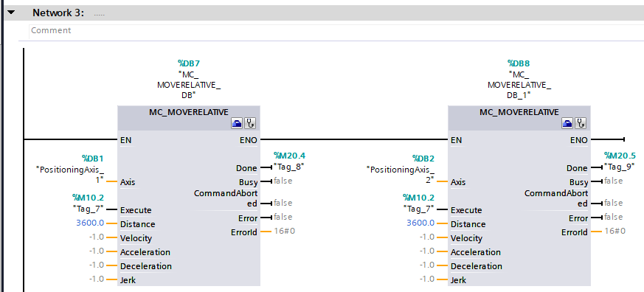Select the %DB7 instance address label
This screenshot has width=644, height=292.
pos(189,63)
